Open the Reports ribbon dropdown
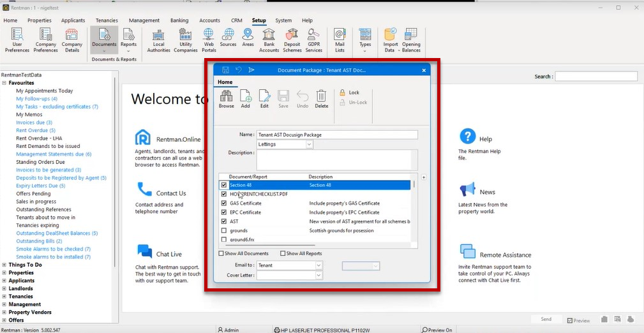Image resolution: width=644 pixels, height=333 pixels. click(x=128, y=50)
